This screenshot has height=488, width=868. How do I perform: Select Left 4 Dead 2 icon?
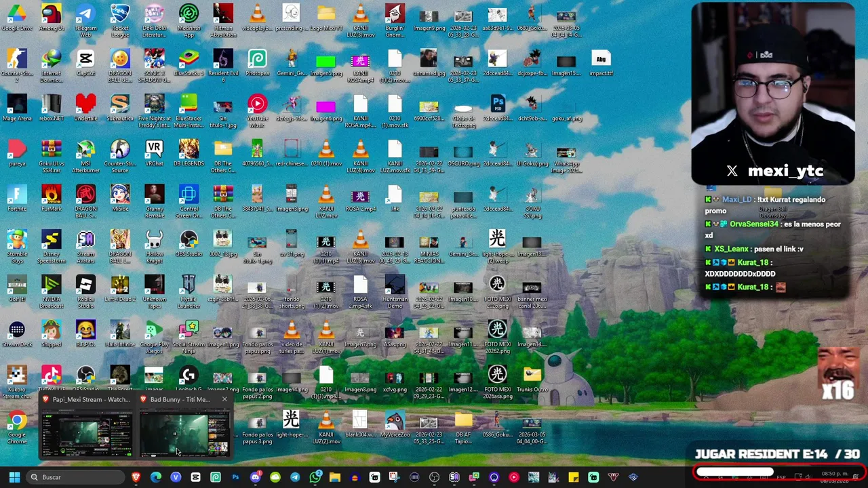tap(120, 289)
